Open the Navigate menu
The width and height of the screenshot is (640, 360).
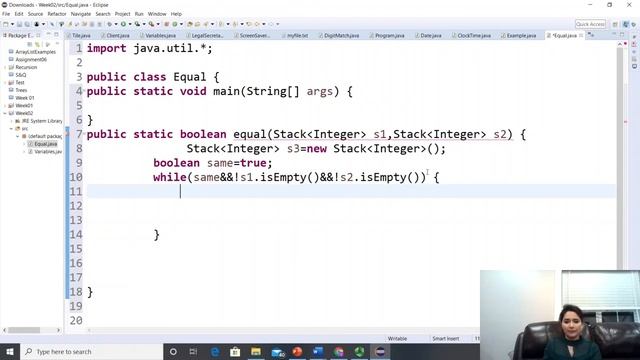click(x=81, y=14)
